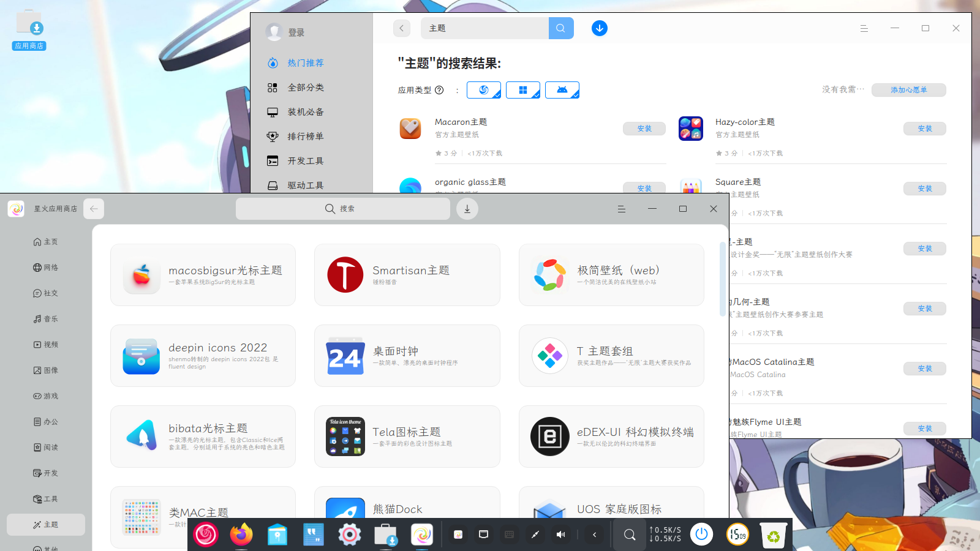Open the rear store window hamburger menu
This screenshot has width=980, height=551.
pyautogui.click(x=864, y=28)
